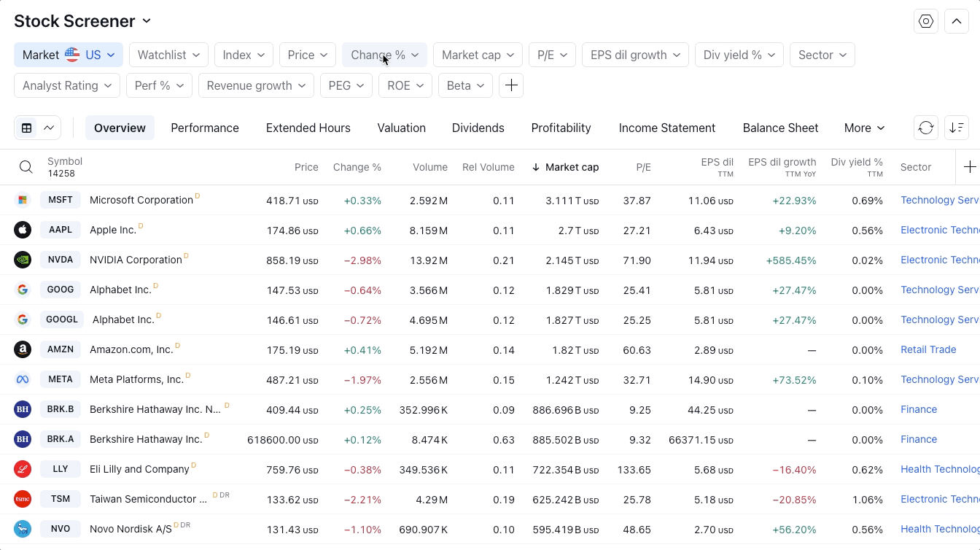This screenshot has height=550, width=980.
Task: Switch to the Performance tab
Action: click(x=205, y=128)
